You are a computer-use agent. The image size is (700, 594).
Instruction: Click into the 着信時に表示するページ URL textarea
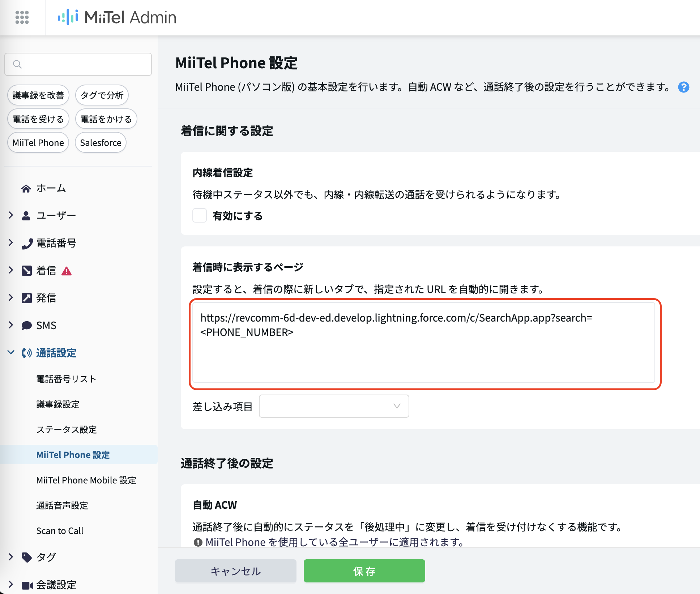click(x=424, y=343)
